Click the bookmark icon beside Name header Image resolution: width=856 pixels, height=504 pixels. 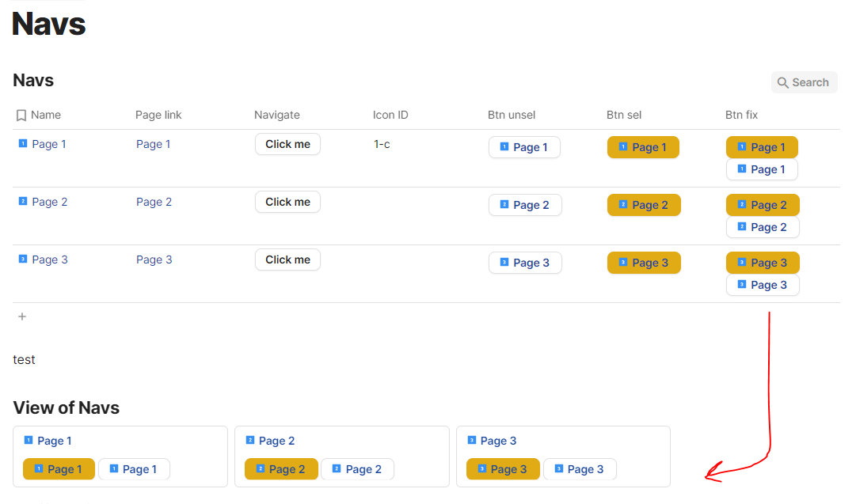[21, 115]
